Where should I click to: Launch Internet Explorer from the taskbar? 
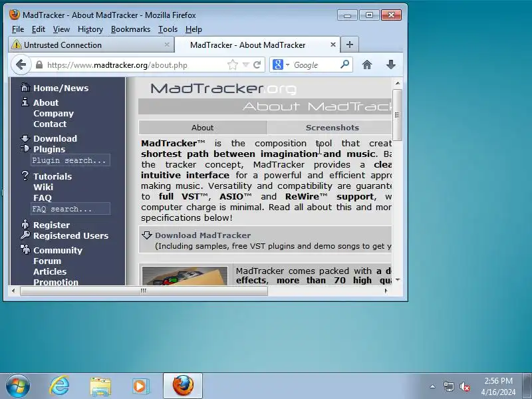coord(59,386)
